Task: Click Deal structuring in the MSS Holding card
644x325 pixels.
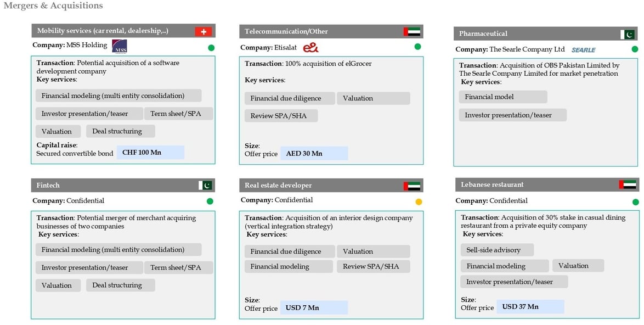Action: tap(121, 131)
